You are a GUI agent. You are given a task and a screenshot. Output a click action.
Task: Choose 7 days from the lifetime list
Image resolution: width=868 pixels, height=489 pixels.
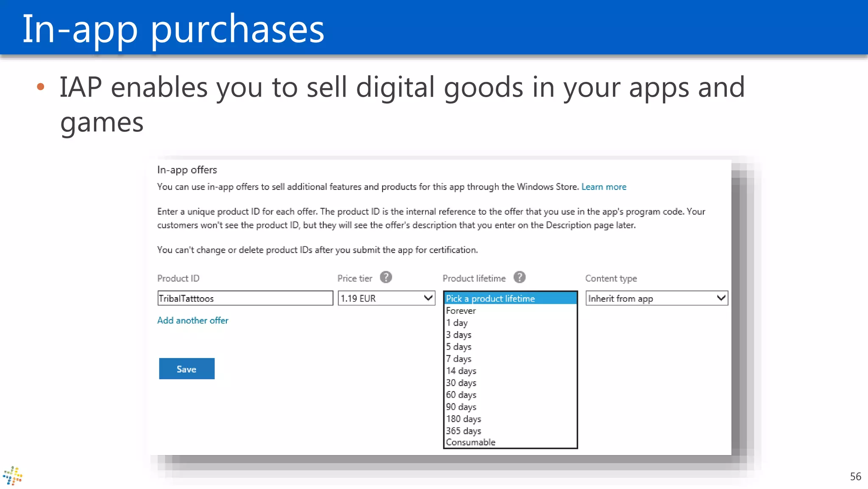510,359
